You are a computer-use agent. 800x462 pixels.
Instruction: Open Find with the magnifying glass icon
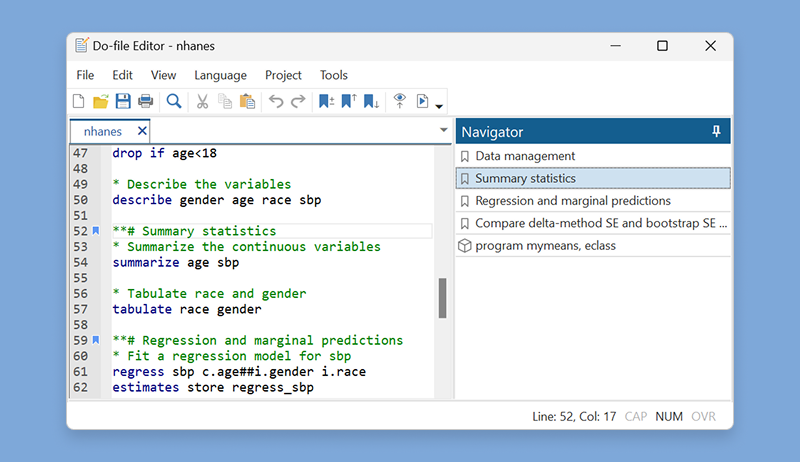(x=174, y=101)
